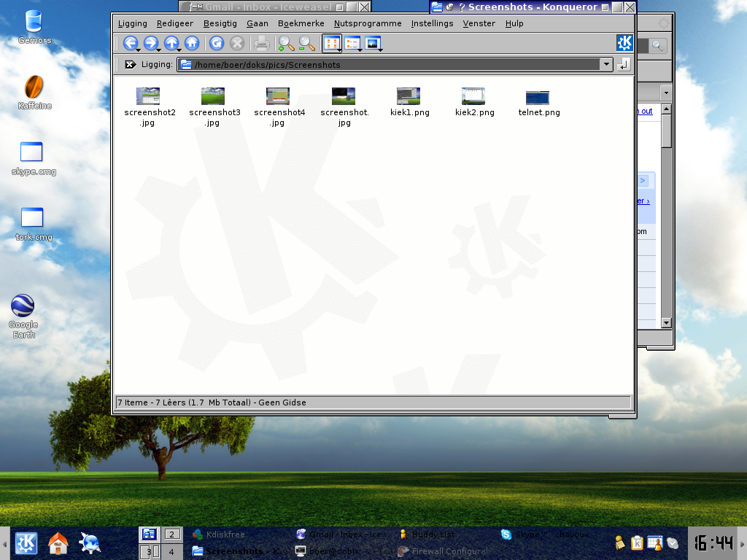Zoom out with the magnifier minus icon

coord(307,44)
